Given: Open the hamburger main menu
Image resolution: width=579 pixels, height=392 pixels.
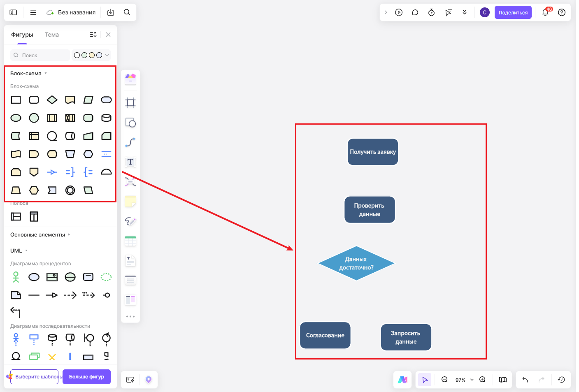Looking at the screenshot, I should point(33,12).
